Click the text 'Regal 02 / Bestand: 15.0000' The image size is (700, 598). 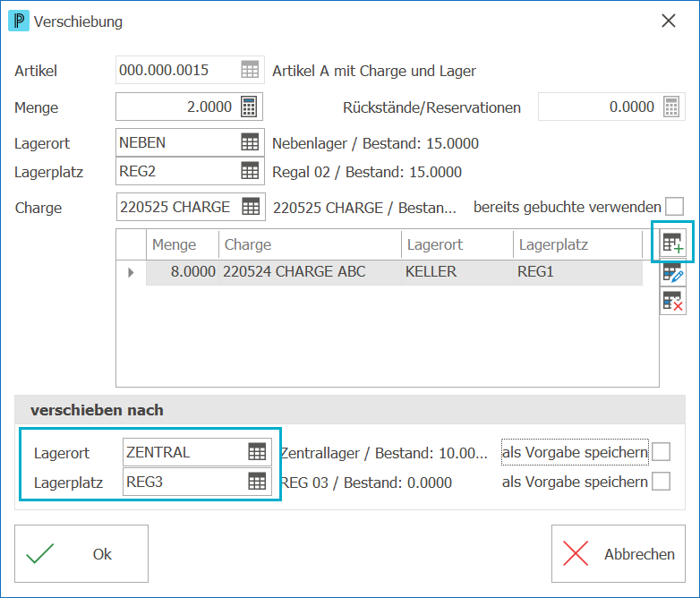tap(367, 172)
